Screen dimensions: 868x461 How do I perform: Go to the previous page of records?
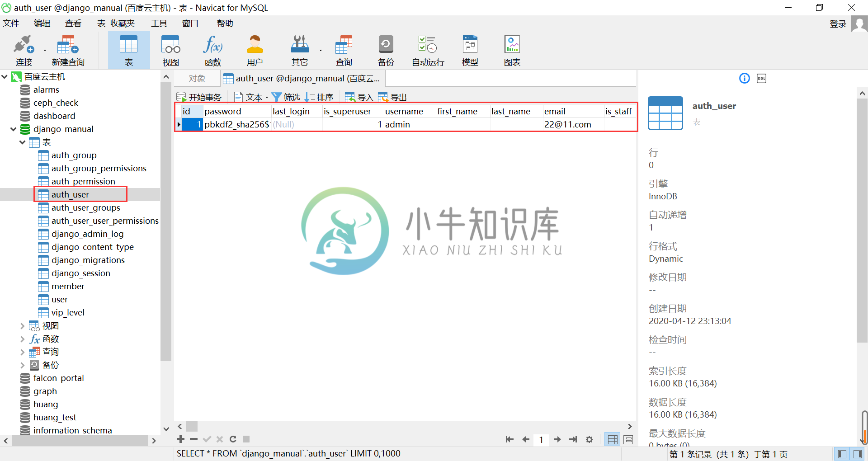[x=525, y=439]
